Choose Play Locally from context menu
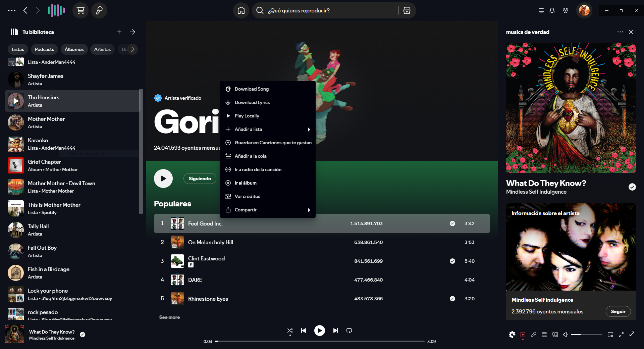 coord(268,116)
